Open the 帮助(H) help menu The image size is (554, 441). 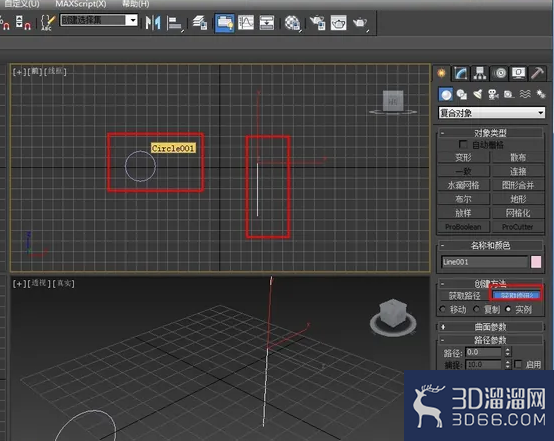(x=135, y=4)
